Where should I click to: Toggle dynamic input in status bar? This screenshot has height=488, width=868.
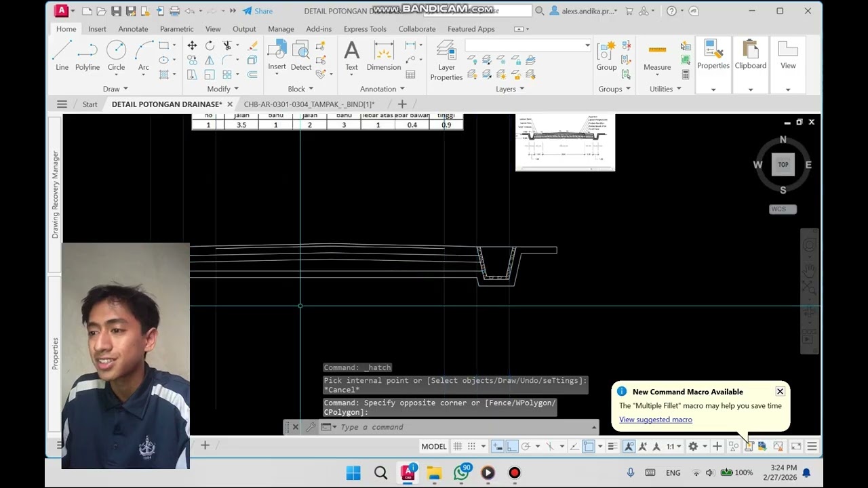point(497,446)
